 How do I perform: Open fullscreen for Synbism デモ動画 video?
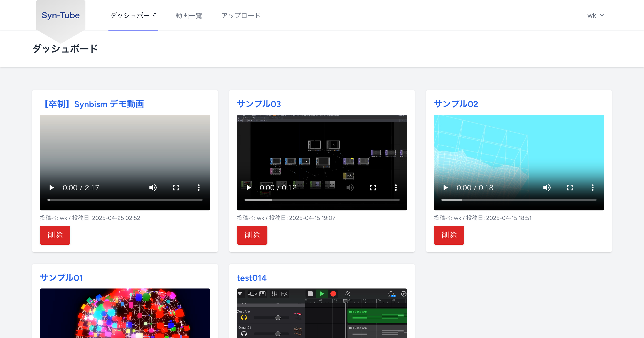click(176, 188)
